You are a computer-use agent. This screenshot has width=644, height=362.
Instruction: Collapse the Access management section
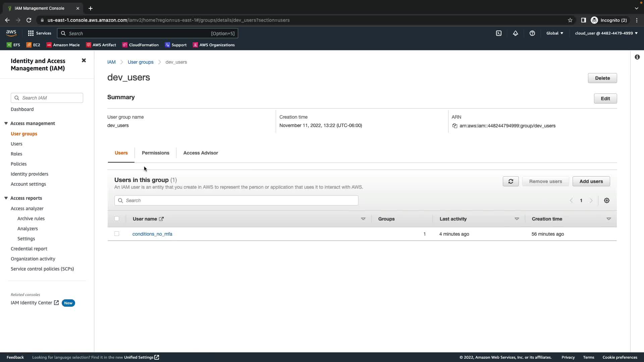tap(6, 123)
